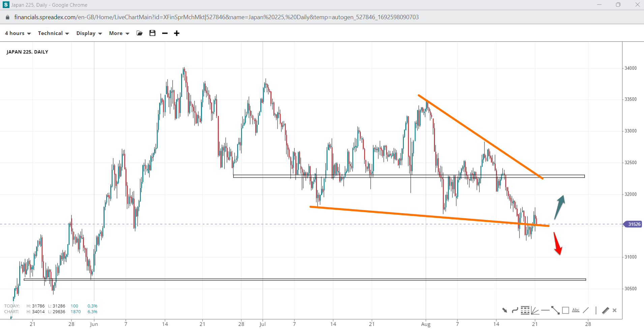This screenshot has width=644, height=330.
Task: Choose the rectangle drawing tool
Action: (x=566, y=310)
